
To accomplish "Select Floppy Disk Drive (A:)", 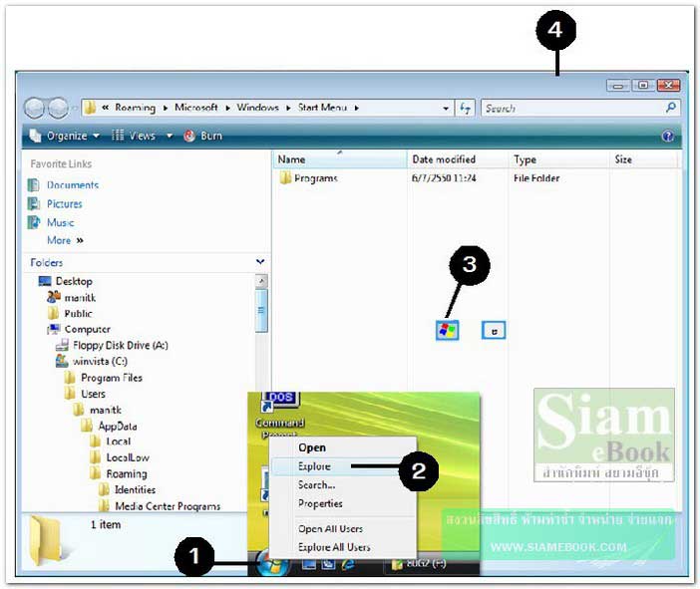I will coord(120,346).
